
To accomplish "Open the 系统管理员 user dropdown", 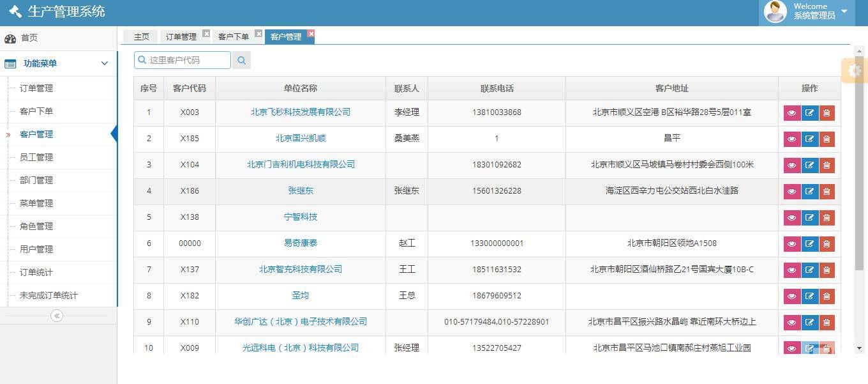I will click(x=844, y=12).
